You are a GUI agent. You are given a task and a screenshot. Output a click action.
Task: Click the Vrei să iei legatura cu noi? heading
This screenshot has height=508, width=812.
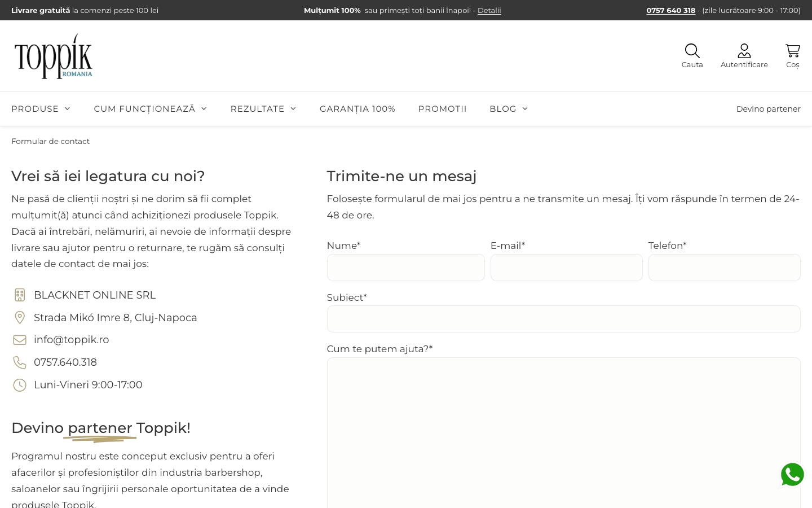click(108, 176)
